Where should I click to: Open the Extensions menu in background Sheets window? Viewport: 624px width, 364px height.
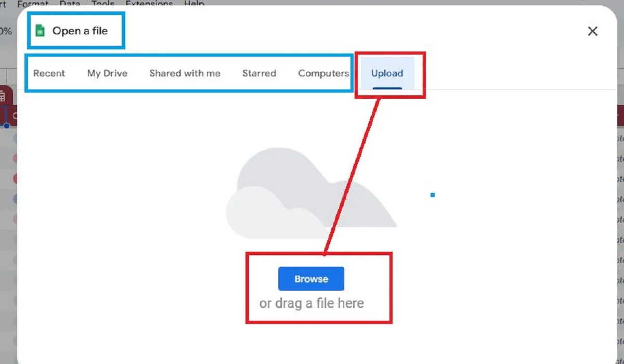pyautogui.click(x=149, y=4)
